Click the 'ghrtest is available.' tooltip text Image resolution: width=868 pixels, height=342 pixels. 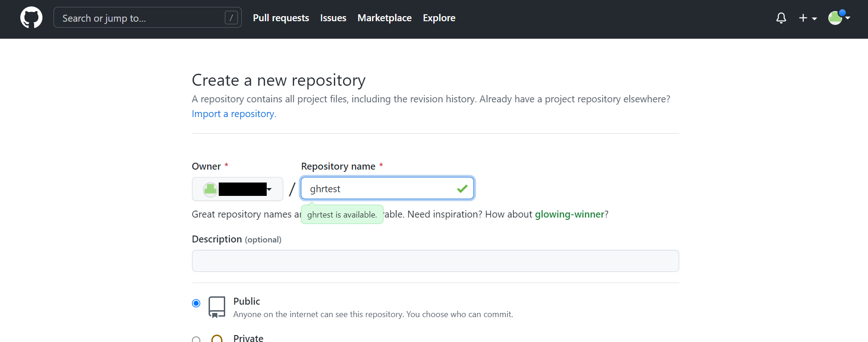point(342,215)
